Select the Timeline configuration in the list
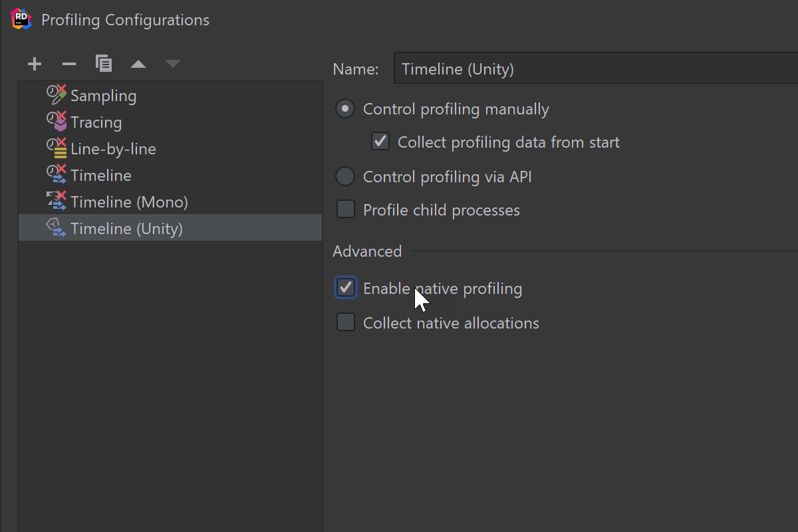This screenshot has height=532, width=798. [x=170, y=175]
